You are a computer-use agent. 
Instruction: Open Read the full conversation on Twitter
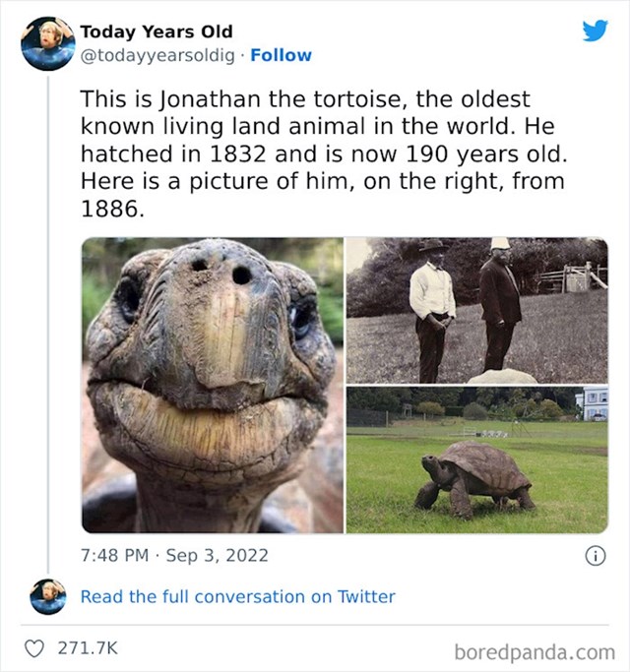point(237,596)
